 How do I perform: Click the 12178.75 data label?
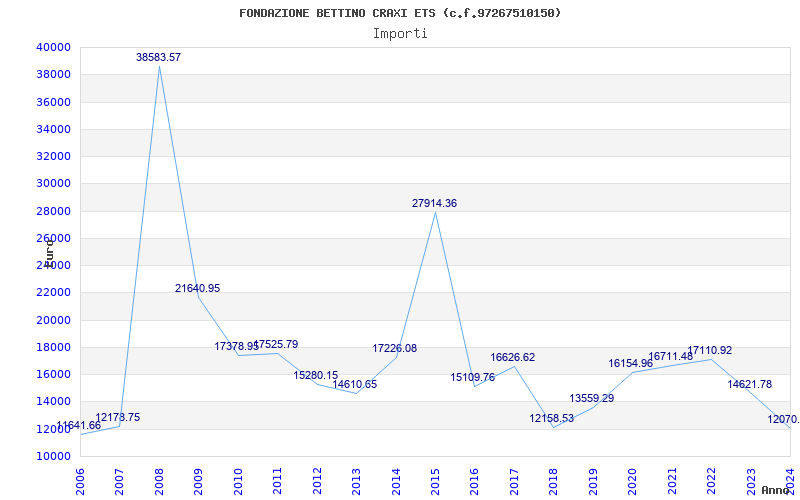click(x=117, y=418)
